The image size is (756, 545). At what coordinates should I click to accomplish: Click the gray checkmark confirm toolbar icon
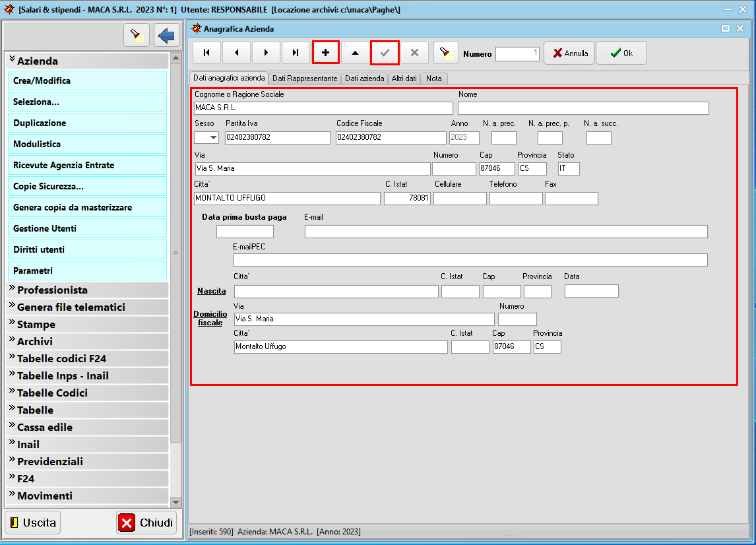(x=385, y=53)
